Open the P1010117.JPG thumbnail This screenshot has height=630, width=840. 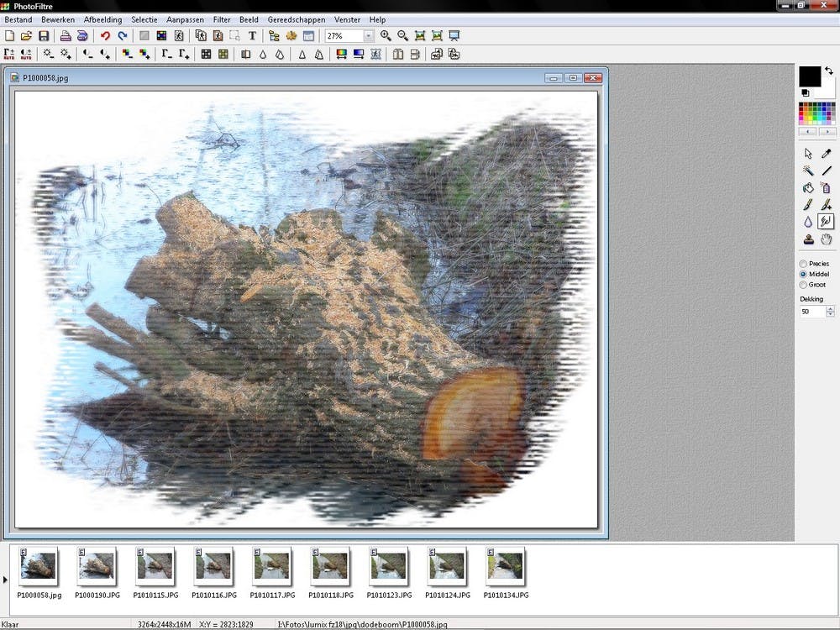coord(272,572)
